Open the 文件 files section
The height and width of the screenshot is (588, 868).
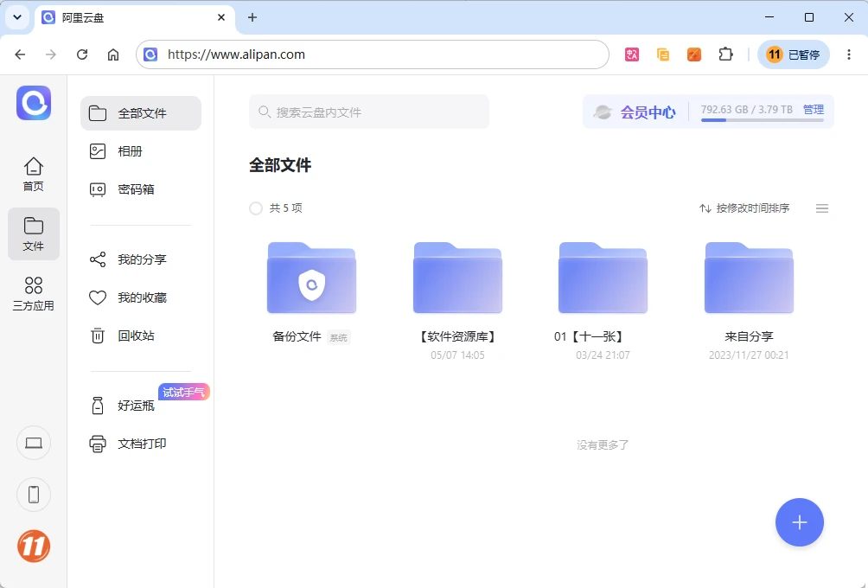[x=33, y=233]
